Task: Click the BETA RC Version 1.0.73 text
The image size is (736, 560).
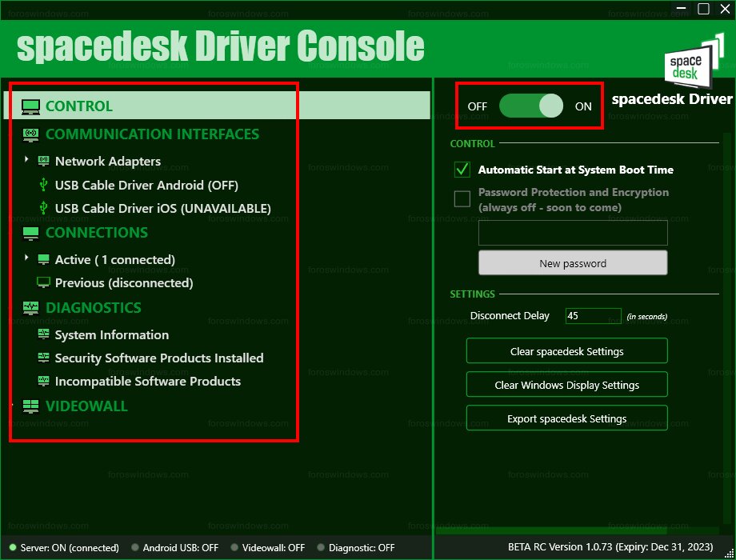Action: [610, 547]
